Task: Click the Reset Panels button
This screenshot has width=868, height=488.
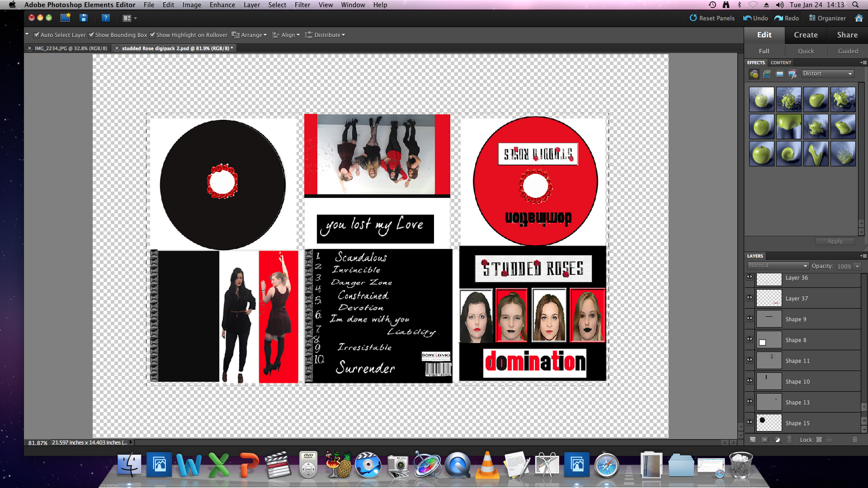Action: point(712,18)
